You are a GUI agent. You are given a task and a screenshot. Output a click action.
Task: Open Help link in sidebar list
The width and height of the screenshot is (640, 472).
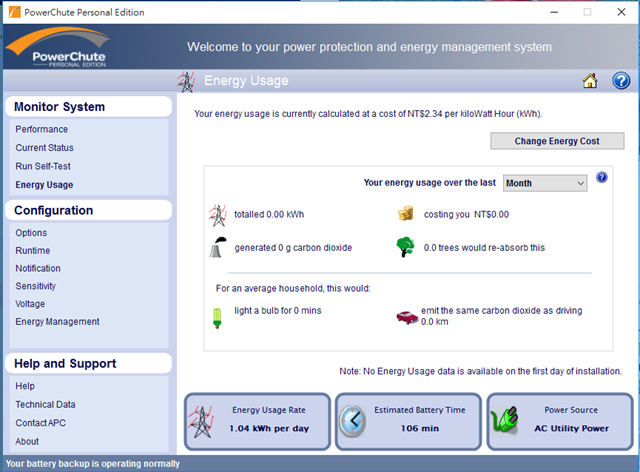25,386
